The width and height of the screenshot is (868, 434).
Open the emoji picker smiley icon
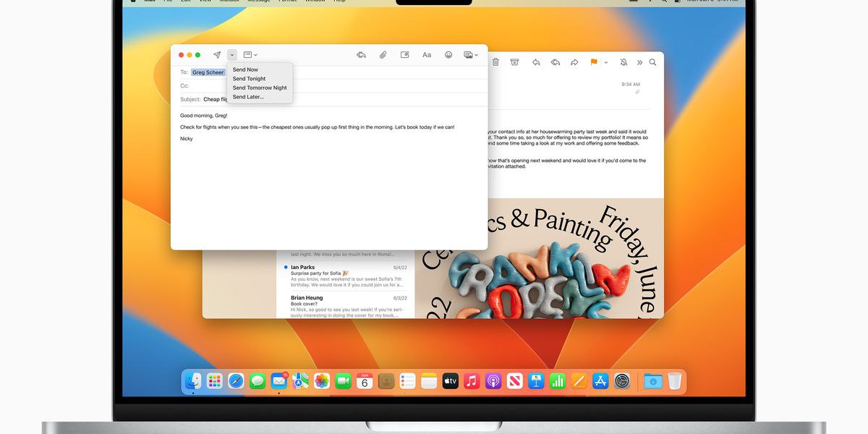click(x=448, y=55)
